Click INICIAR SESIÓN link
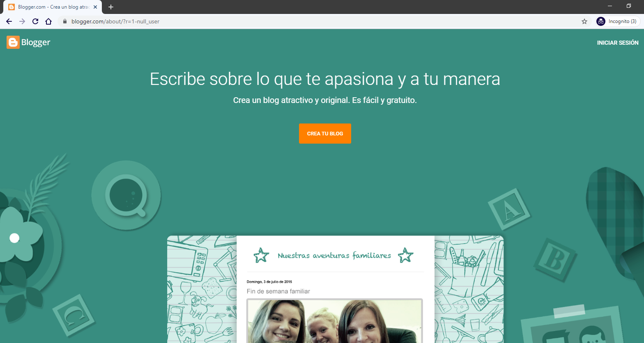 pos(618,43)
